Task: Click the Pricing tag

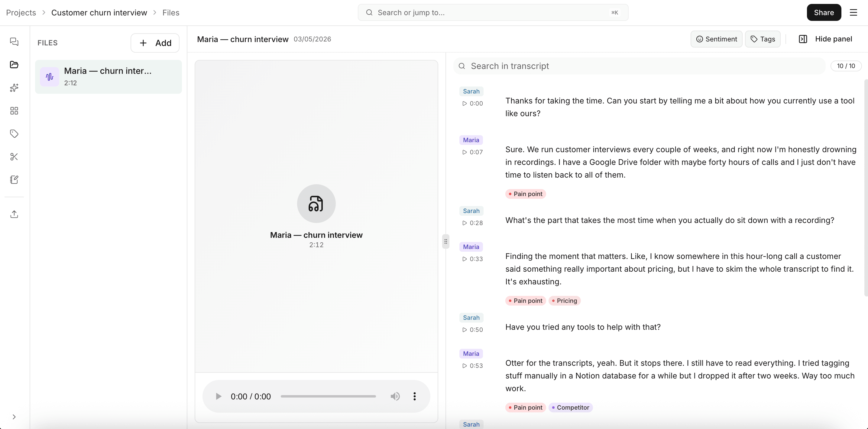Action: pyautogui.click(x=564, y=301)
